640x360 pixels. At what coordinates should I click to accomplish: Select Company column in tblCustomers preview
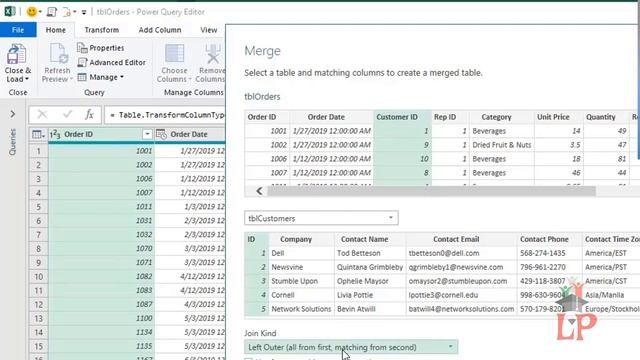pos(301,239)
